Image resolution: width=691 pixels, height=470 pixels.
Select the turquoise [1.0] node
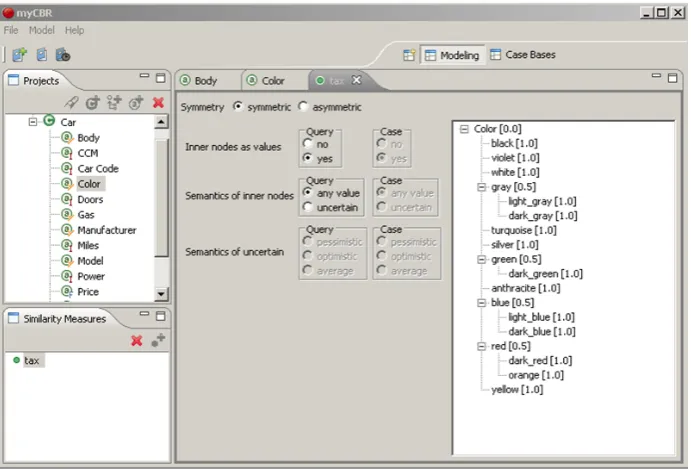[524, 230]
